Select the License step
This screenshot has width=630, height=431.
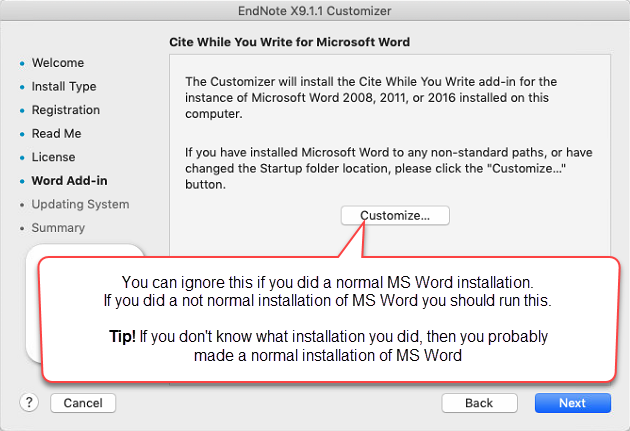pos(53,157)
